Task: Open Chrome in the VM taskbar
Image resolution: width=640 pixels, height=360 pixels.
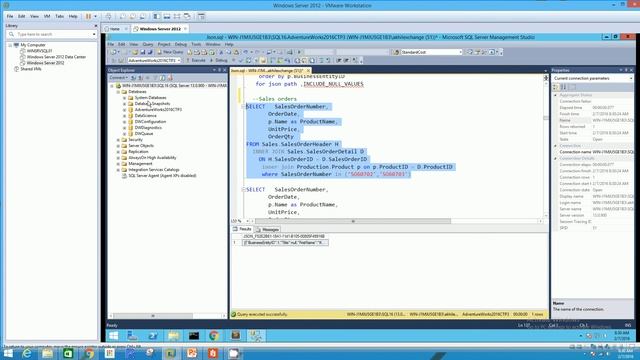Action: tap(214, 336)
